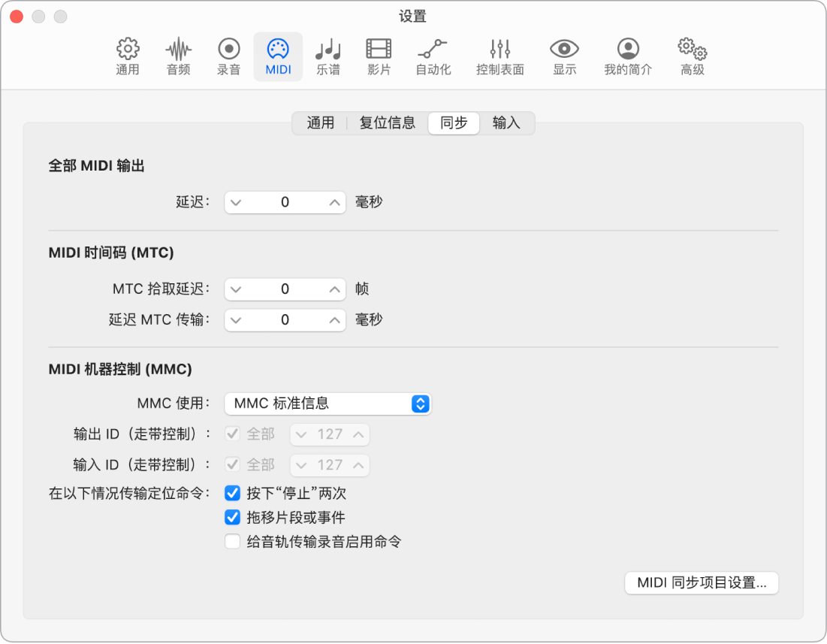Viewport: 827px width, 644px height.
Task: Open the 乐谱 score settings pane
Action: [328, 56]
